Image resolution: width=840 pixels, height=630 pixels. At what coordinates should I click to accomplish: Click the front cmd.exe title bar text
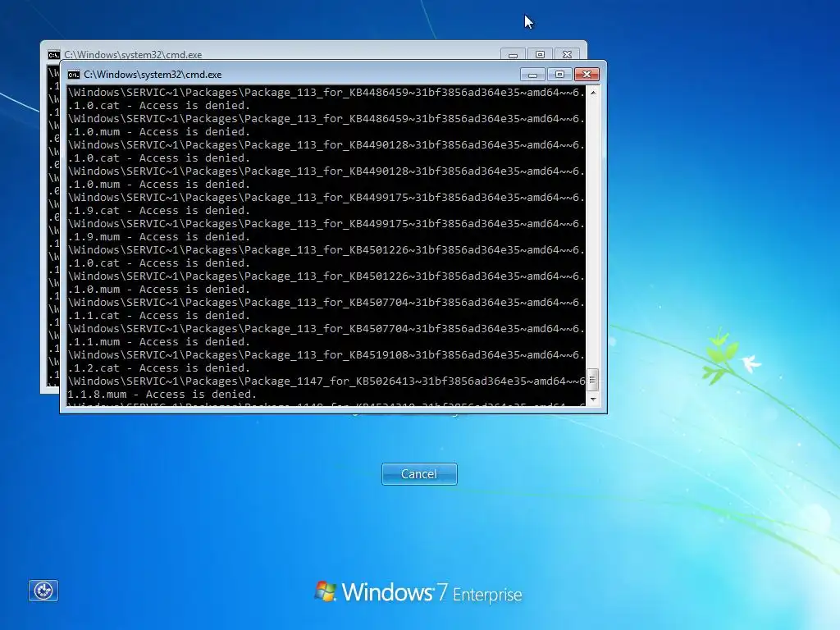click(153, 75)
